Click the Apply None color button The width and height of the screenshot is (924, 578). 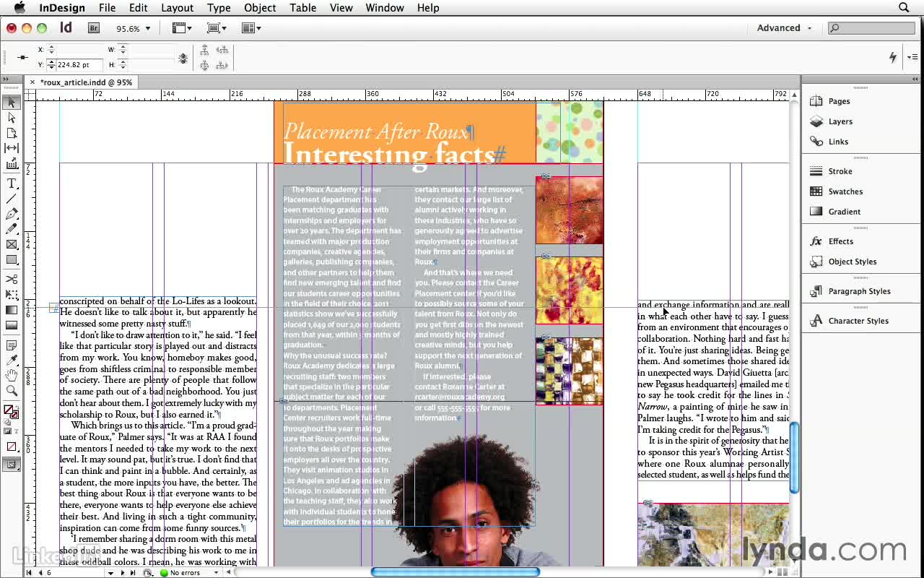[x=12, y=447]
